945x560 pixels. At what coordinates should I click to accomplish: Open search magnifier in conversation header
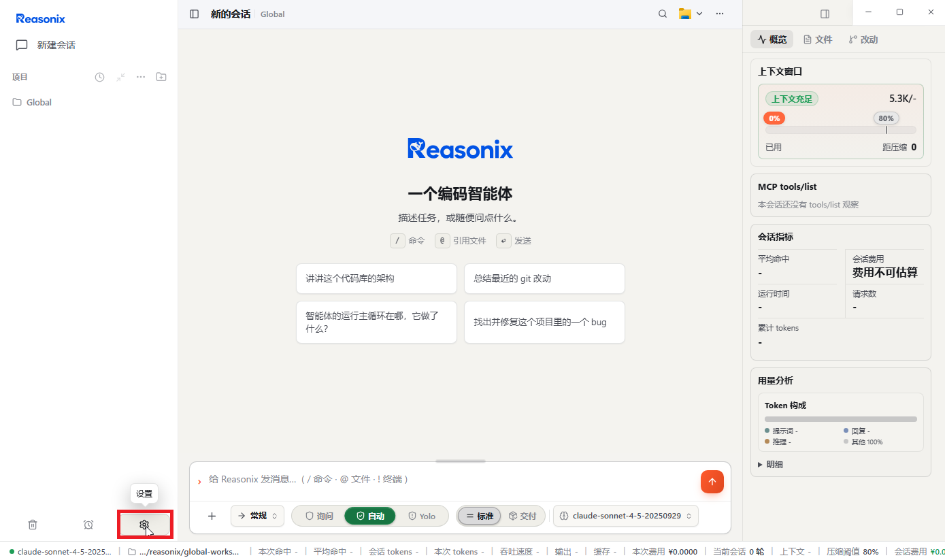pyautogui.click(x=663, y=14)
